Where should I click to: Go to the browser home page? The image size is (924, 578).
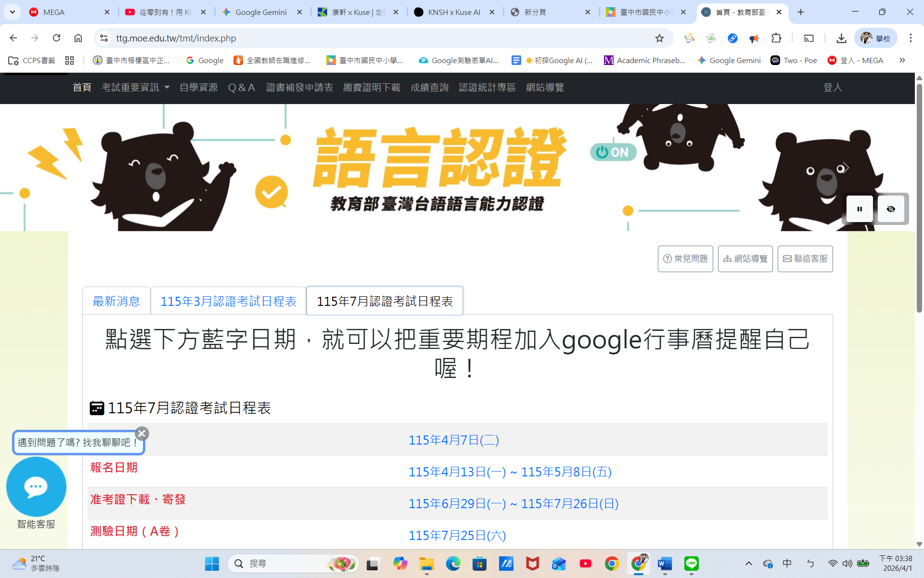(78, 38)
